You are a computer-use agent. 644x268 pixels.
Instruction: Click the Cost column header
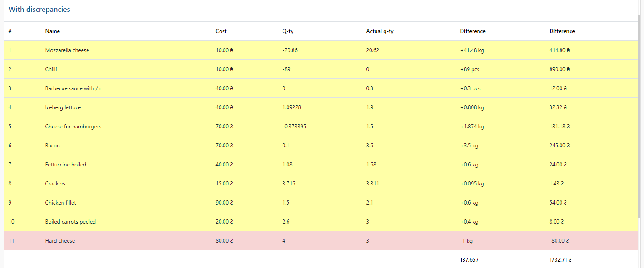coord(221,31)
